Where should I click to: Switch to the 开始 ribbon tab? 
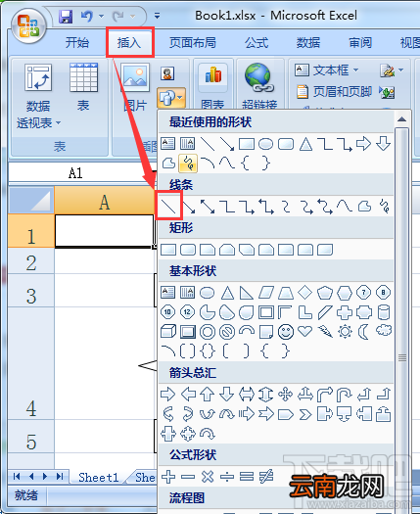pos(76,43)
